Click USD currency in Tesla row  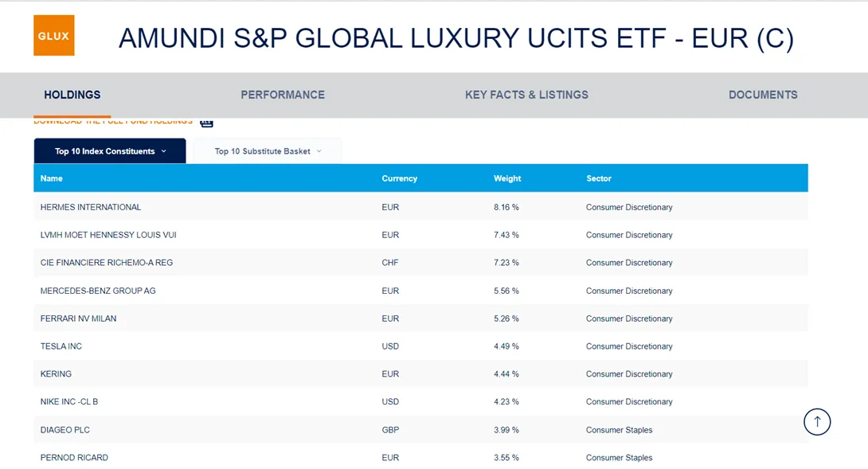point(390,346)
